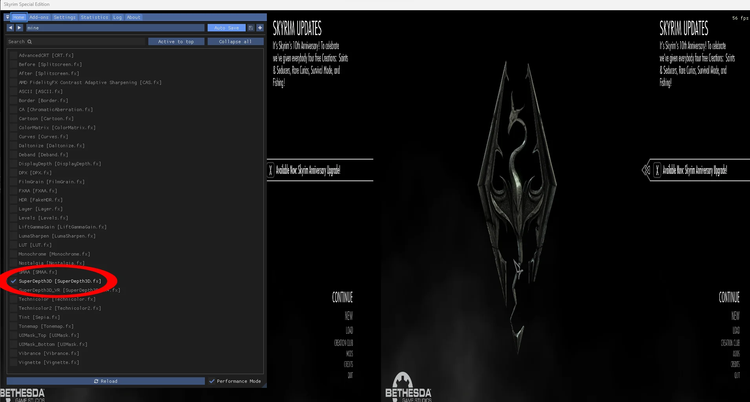Enable the UIMask_Top [UIMask.fx] effect
750x402 pixels.
pos(13,335)
